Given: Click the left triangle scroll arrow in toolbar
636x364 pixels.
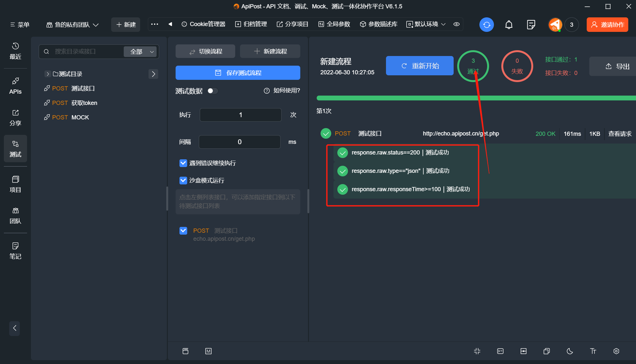Looking at the screenshot, I should click(170, 24).
